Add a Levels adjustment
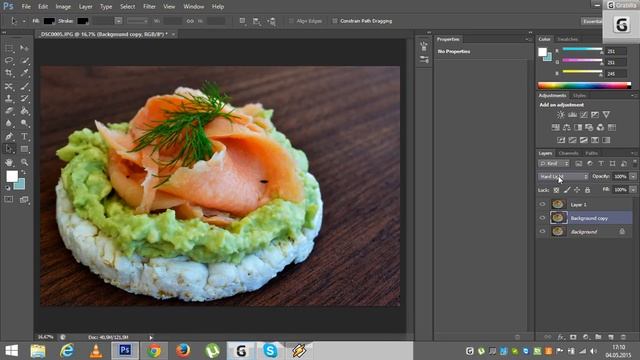 click(572, 115)
